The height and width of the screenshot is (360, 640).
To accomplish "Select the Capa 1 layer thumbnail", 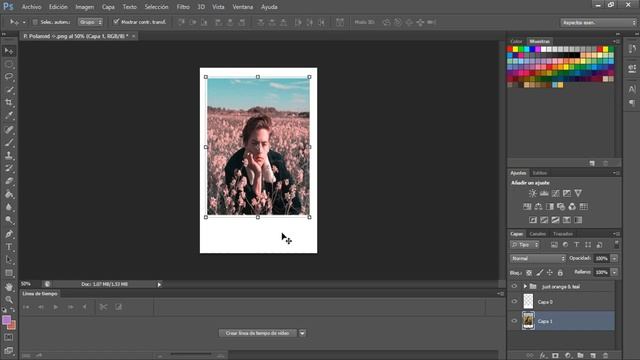I will [x=528, y=321].
